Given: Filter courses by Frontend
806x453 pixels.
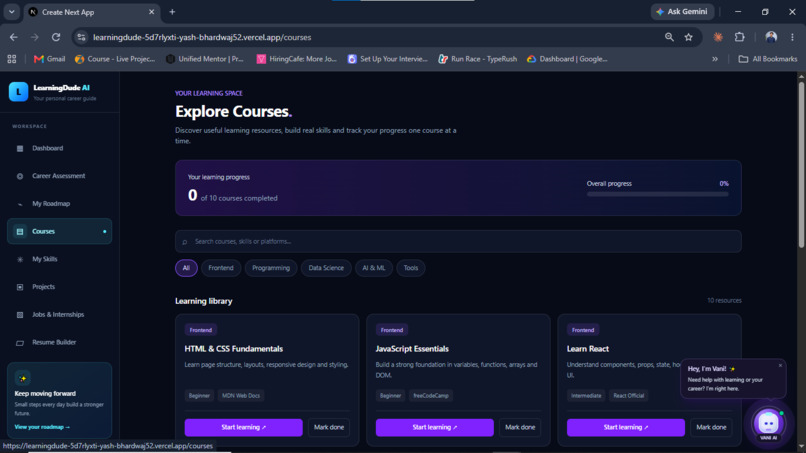Looking at the screenshot, I should pyautogui.click(x=221, y=268).
